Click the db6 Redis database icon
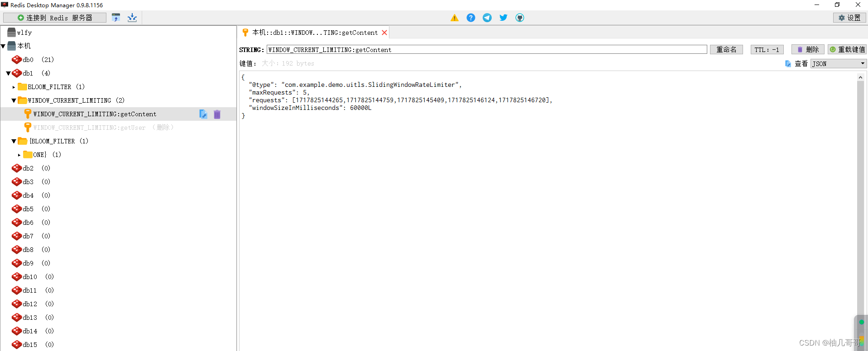This screenshot has height=351, width=868. (x=17, y=223)
